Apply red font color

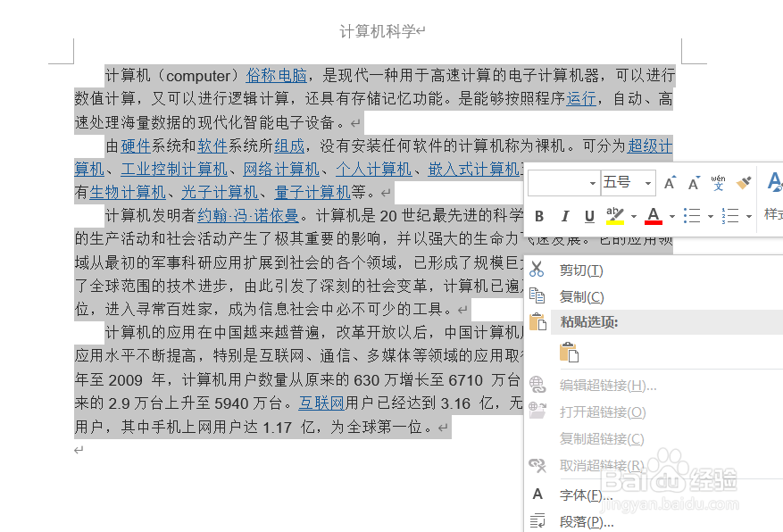pyautogui.click(x=654, y=216)
